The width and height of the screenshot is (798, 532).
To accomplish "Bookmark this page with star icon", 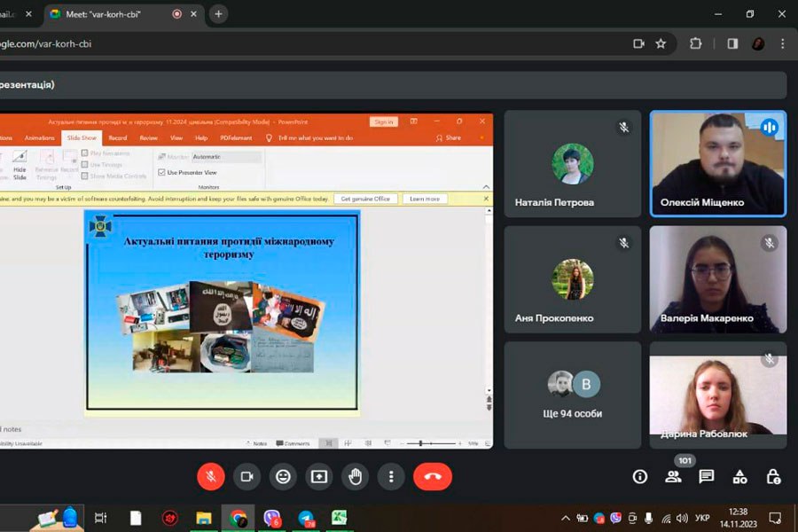I will click(661, 43).
